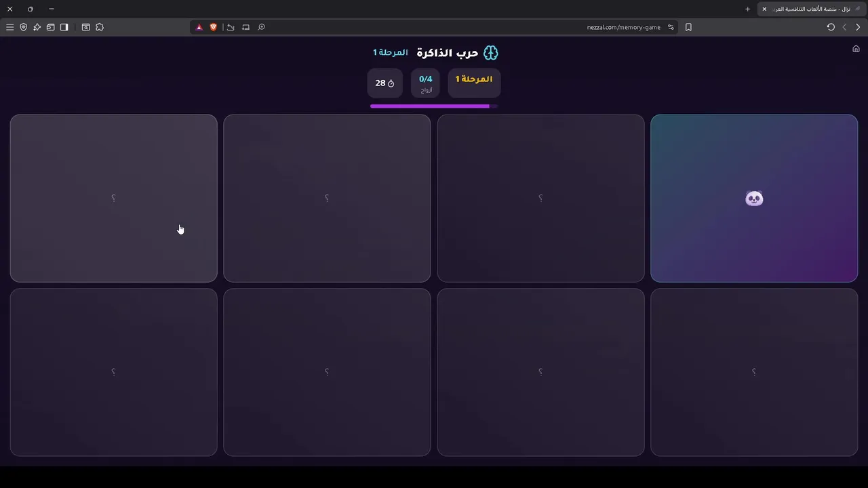Open the wallet icon in browser toolbar
This screenshot has width=868, height=488.
[50, 27]
